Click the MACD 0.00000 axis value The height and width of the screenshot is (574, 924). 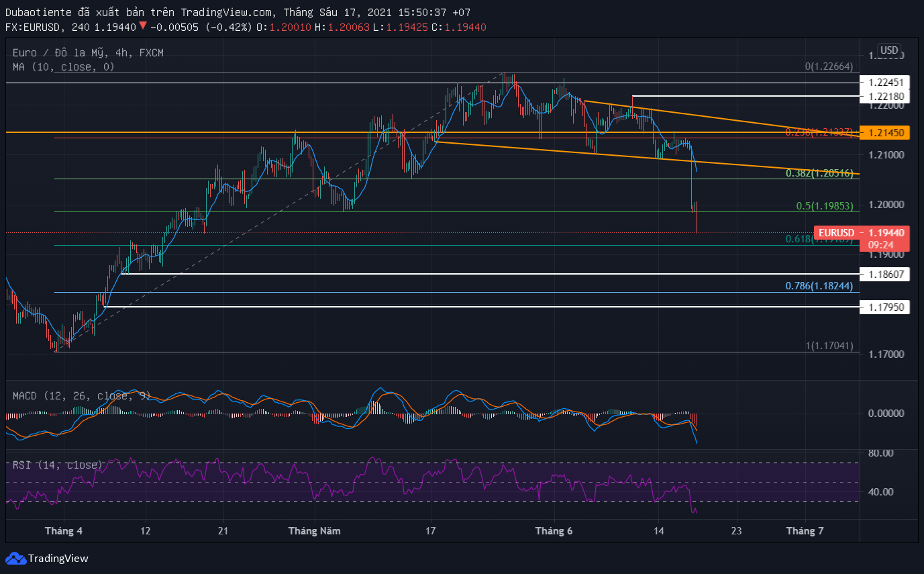(885, 414)
